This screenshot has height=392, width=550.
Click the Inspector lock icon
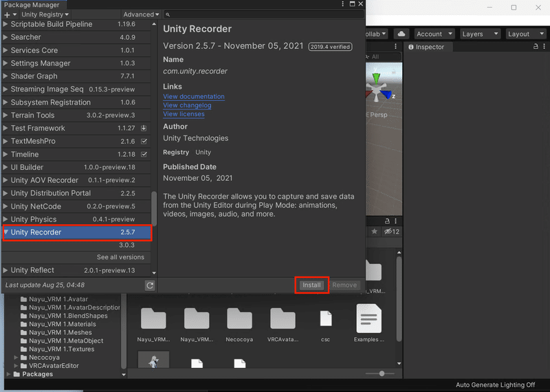coord(536,46)
